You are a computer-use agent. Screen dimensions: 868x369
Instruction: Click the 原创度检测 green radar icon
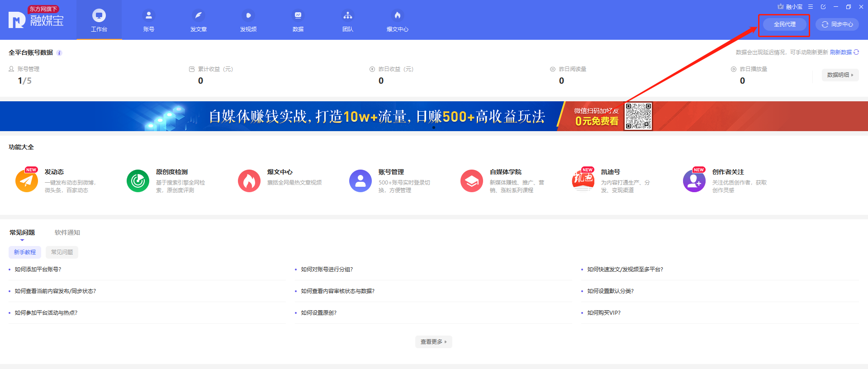(138, 181)
